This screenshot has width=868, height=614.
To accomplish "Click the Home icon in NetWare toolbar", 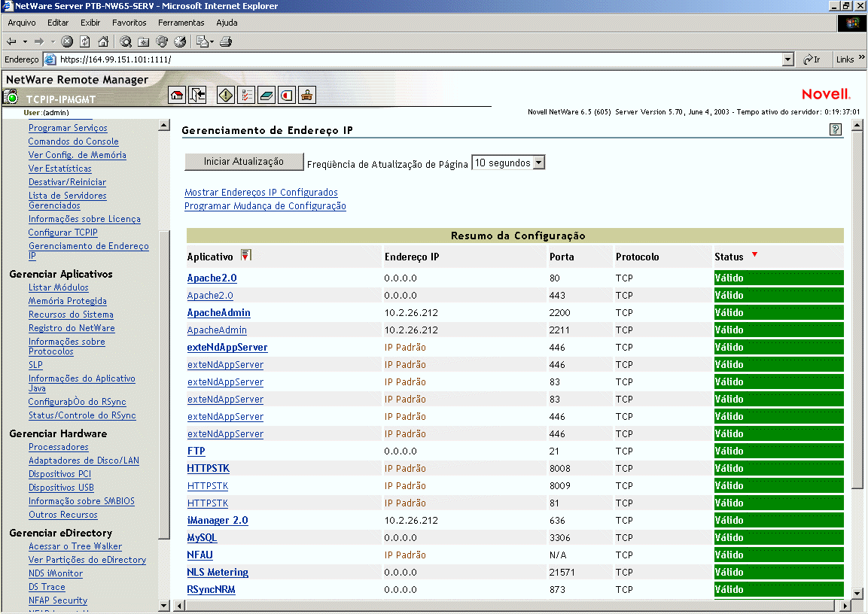I will coord(176,95).
